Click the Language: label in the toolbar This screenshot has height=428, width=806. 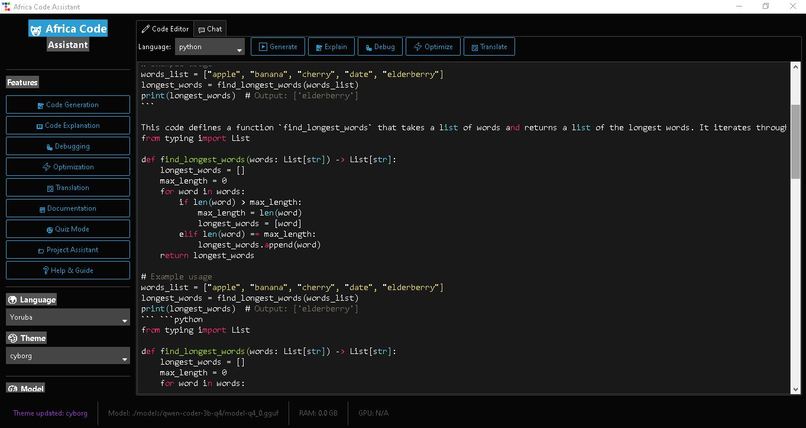coord(155,47)
